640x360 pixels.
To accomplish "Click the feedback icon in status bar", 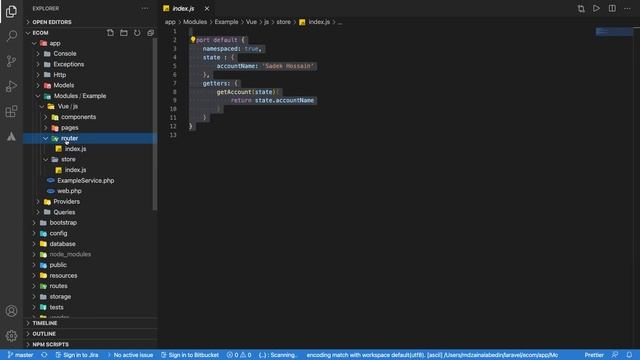I will coord(615,355).
